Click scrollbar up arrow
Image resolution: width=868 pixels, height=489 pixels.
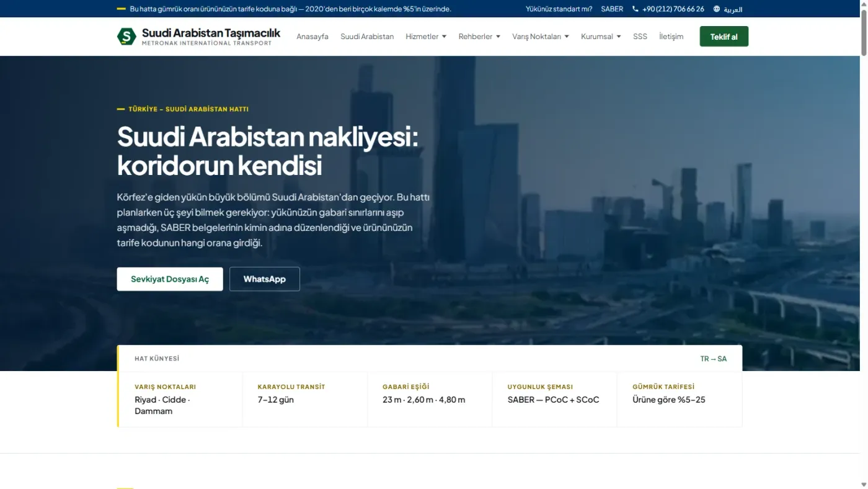coord(864,4)
